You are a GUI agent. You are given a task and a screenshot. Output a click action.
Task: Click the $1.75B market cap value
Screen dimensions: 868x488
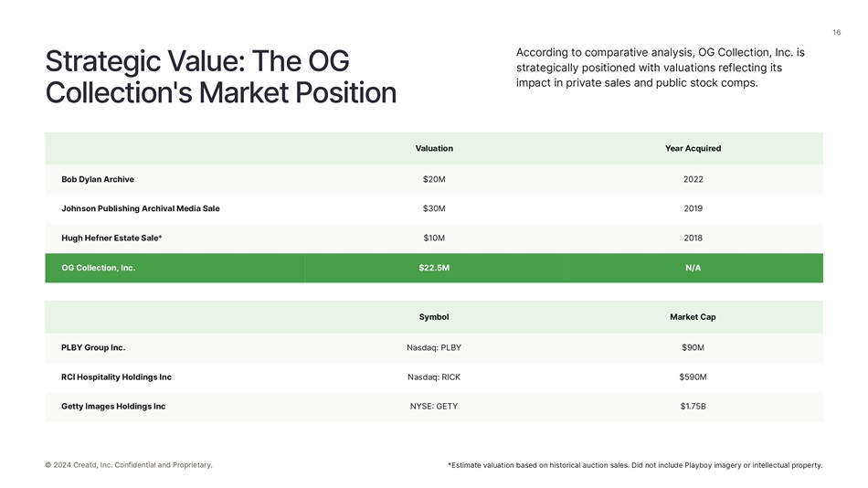[693, 406]
